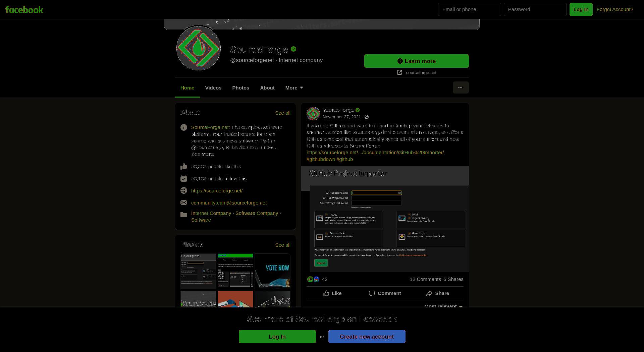
Task: Click the Learn more button
Action: coord(417,61)
